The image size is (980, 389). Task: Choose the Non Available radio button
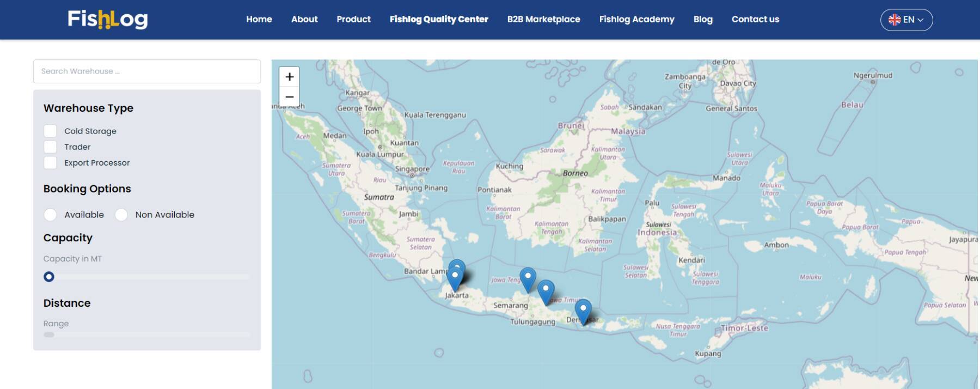click(121, 215)
